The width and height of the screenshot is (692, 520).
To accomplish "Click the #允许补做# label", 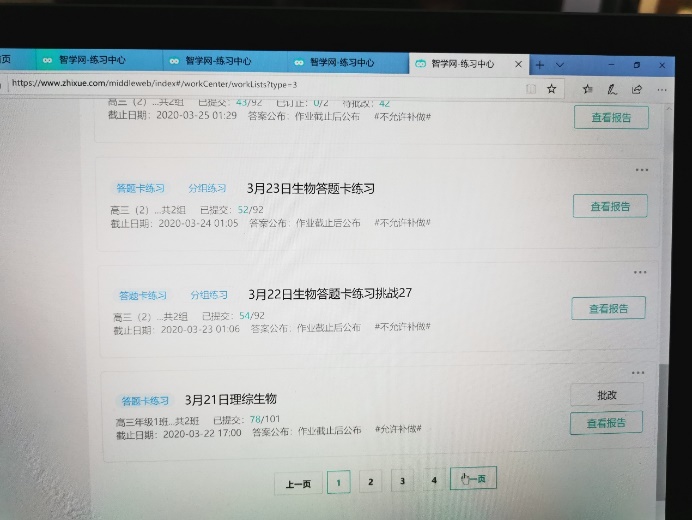I will point(398,429).
